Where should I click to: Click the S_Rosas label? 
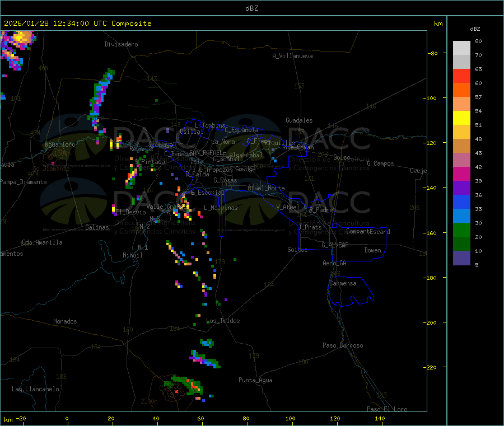pos(225,180)
